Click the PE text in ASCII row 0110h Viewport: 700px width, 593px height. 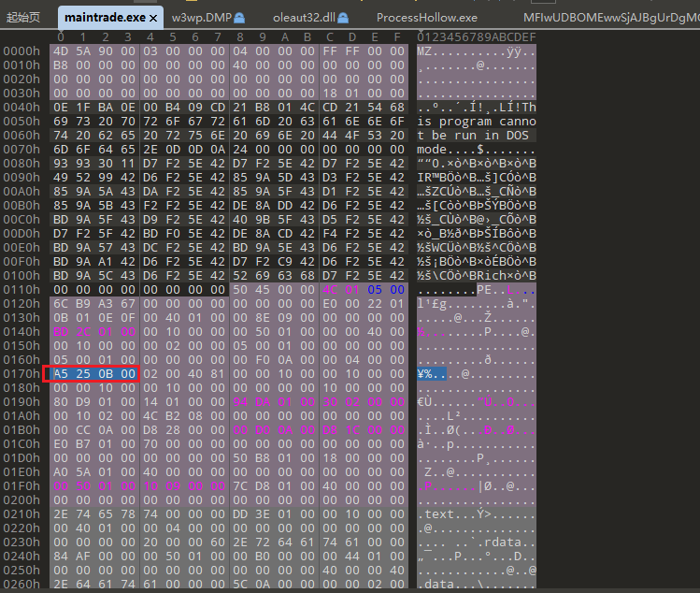[x=484, y=290]
